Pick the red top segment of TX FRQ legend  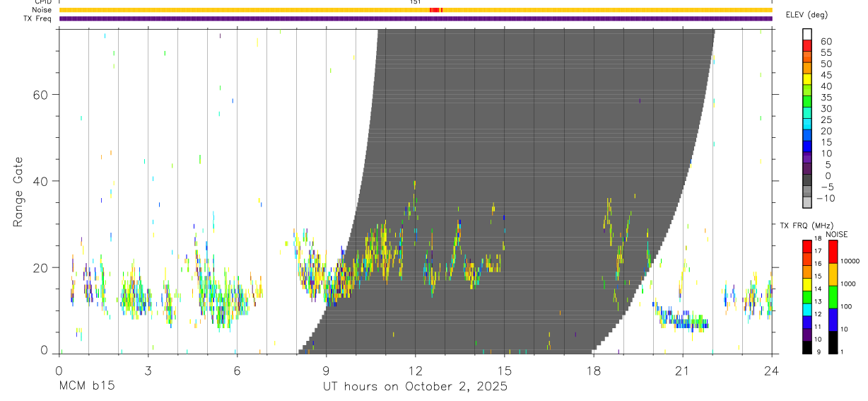(x=807, y=247)
